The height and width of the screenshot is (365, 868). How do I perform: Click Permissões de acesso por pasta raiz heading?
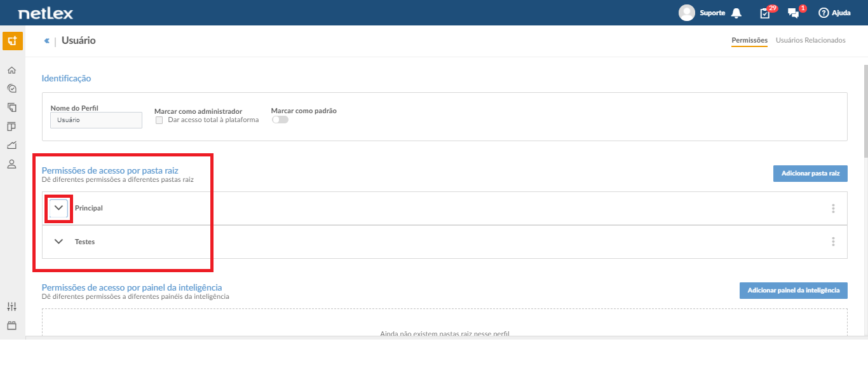(x=110, y=170)
